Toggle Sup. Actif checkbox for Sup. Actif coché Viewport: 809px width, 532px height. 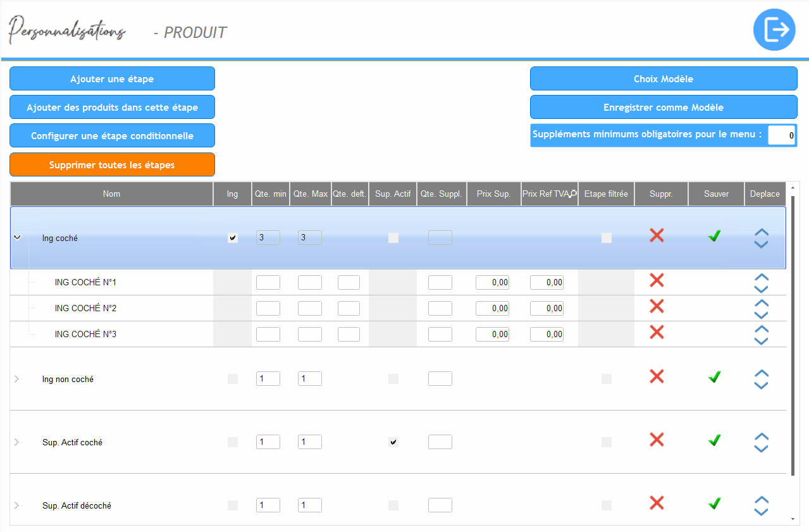393,442
